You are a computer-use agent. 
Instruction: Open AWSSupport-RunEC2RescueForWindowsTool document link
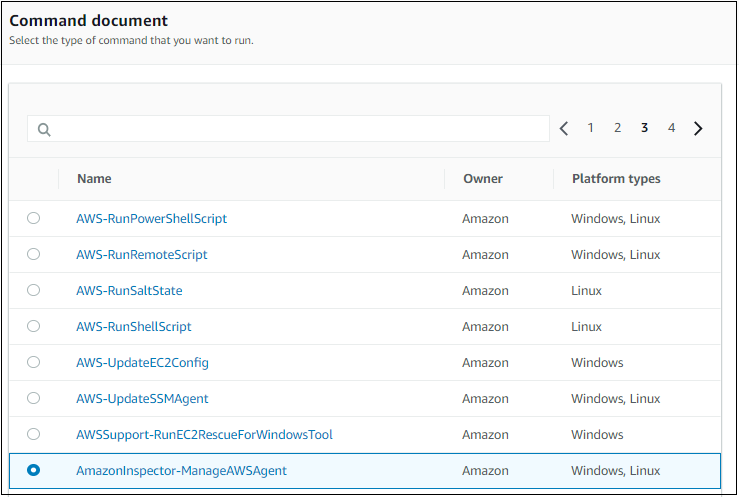coord(205,434)
